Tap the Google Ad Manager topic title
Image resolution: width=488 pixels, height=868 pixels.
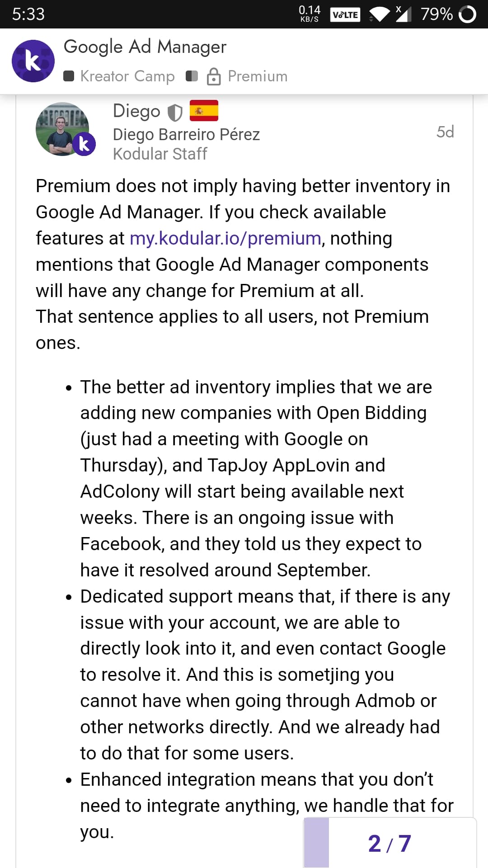tap(145, 47)
